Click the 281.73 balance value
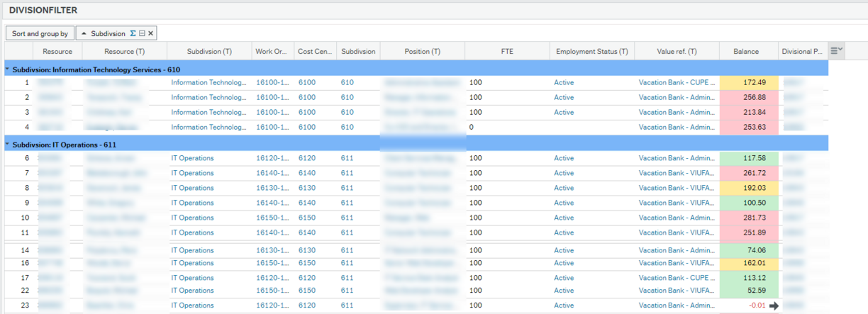868x314 pixels. coord(754,218)
